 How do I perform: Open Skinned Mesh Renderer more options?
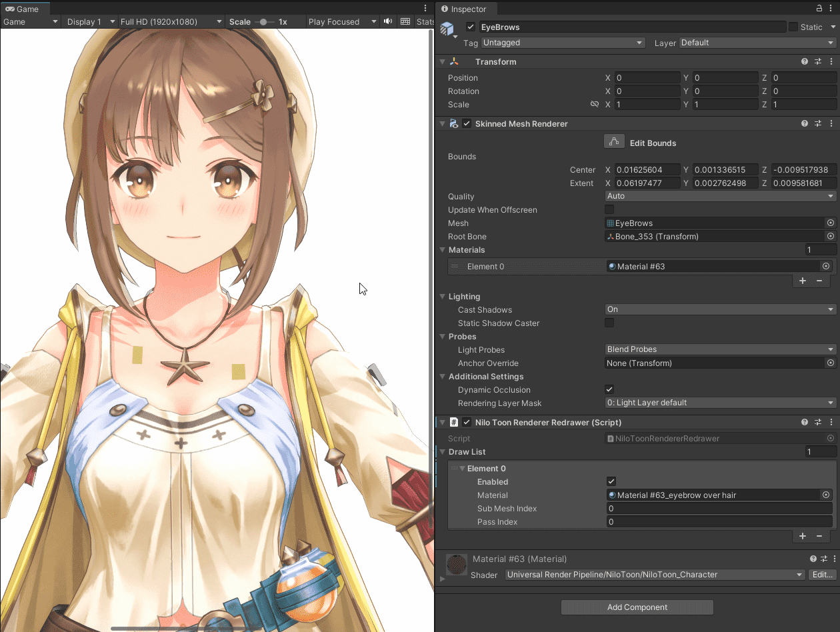[831, 123]
